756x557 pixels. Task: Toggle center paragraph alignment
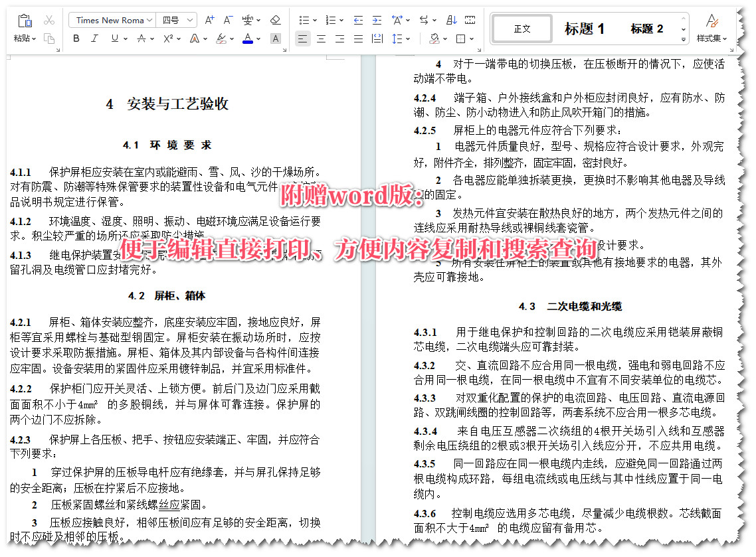pos(321,39)
